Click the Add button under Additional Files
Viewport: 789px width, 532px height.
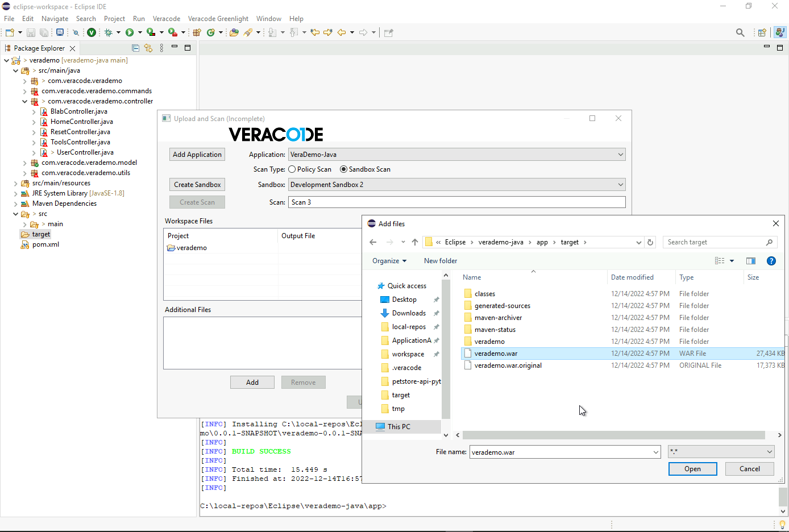(x=252, y=383)
